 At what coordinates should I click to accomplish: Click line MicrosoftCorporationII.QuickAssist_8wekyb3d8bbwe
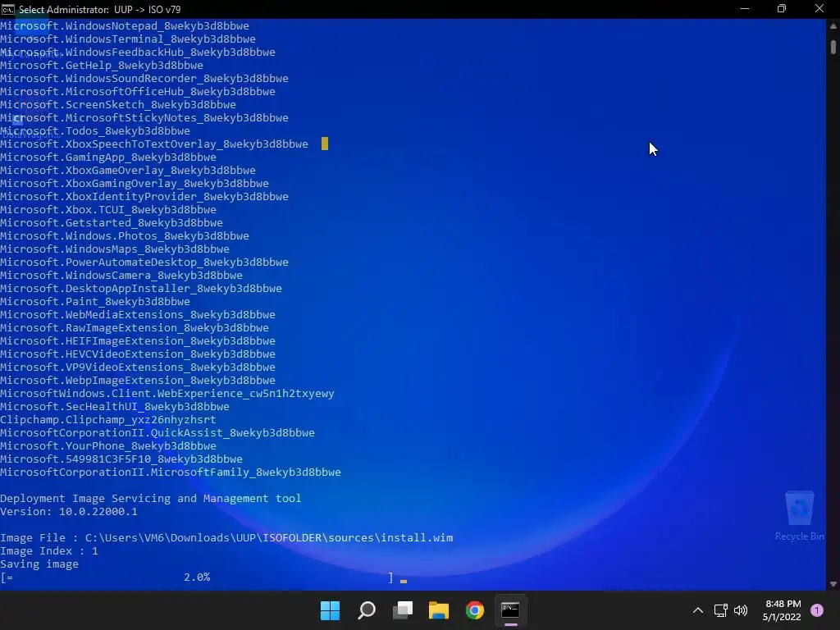157,433
